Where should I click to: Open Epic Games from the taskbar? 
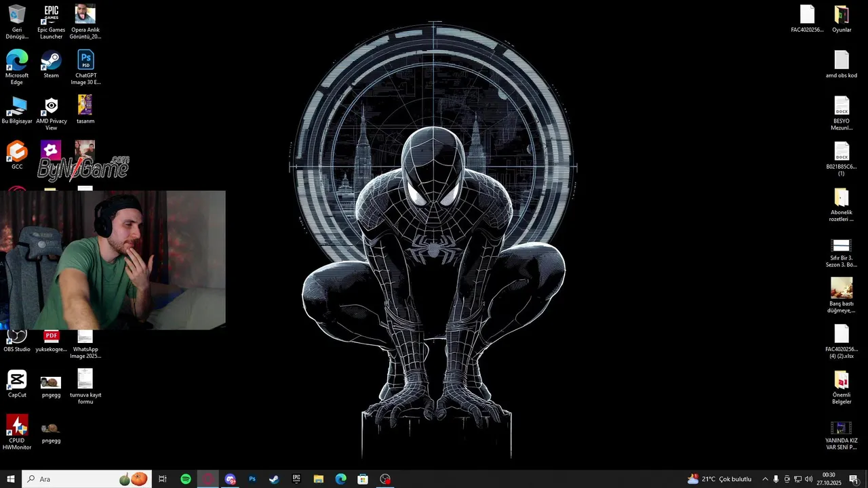pos(296,479)
